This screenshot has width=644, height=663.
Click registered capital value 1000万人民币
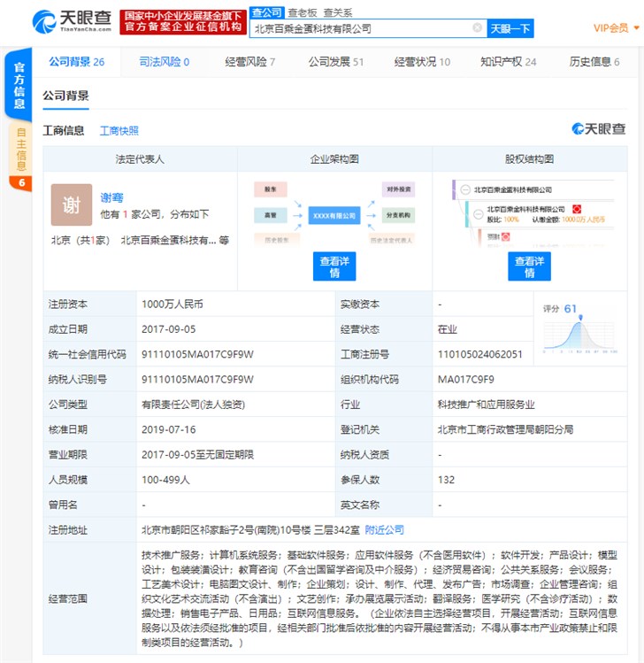[x=172, y=304]
